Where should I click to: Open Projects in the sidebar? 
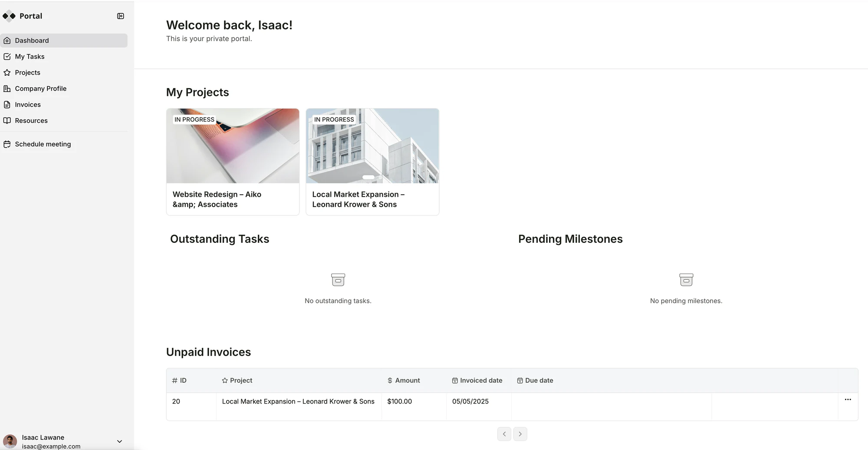(64, 73)
